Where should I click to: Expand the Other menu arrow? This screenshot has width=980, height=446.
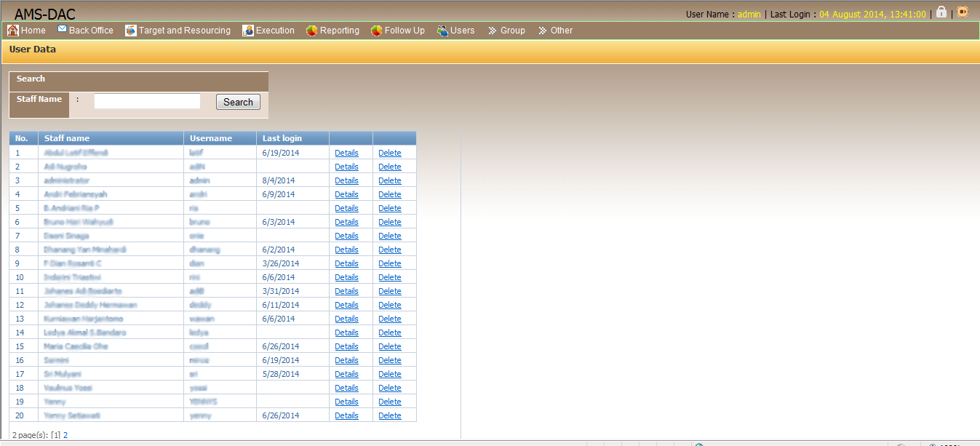tap(542, 31)
